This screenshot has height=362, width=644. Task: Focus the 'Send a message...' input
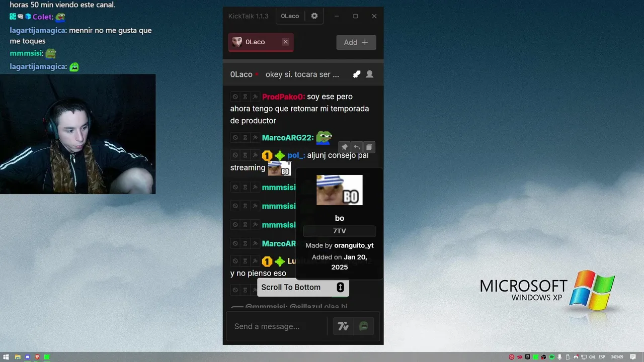pos(278,326)
